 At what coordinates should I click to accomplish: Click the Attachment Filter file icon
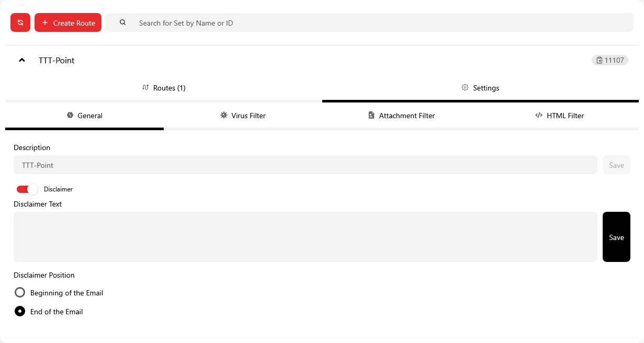371,115
